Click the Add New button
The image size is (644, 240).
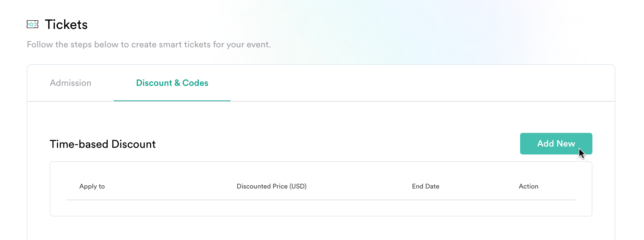click(556, 144)
